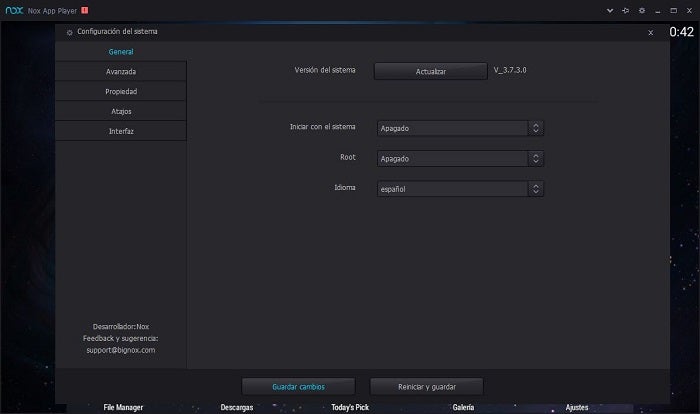Click the Desarrollador:Nox text
The height and width of the screenshot is (414, 700).
click(x=121, y=326)
